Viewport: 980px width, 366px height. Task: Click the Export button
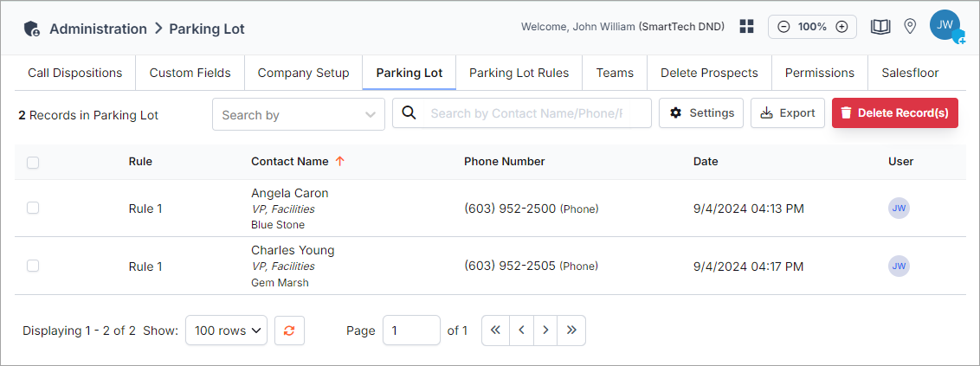(788, 113)
